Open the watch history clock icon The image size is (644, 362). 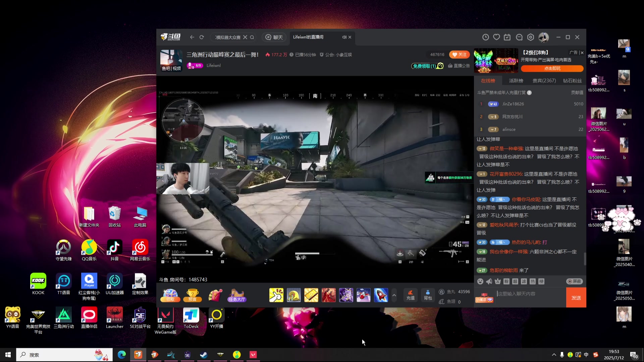[x=485, y=37]
